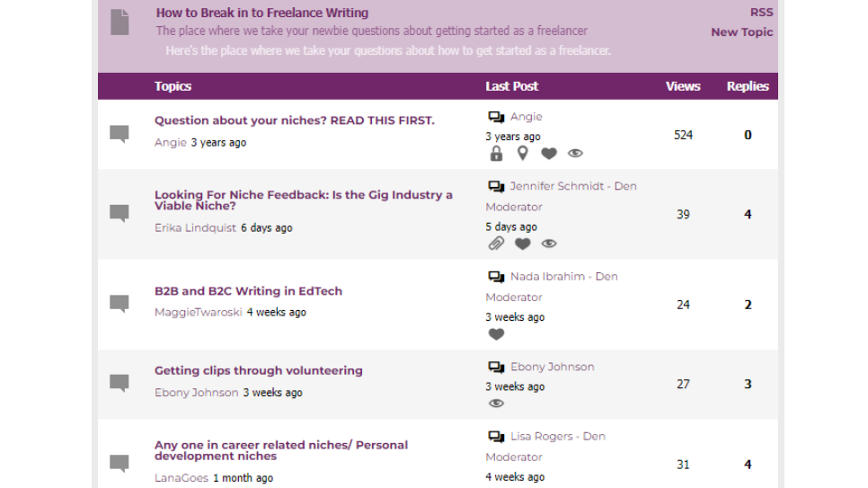This screenshot has width=868, height=488.
Task: Click speech bubble icon beside Getting clips topic
Action: click(x=120, y=383)
